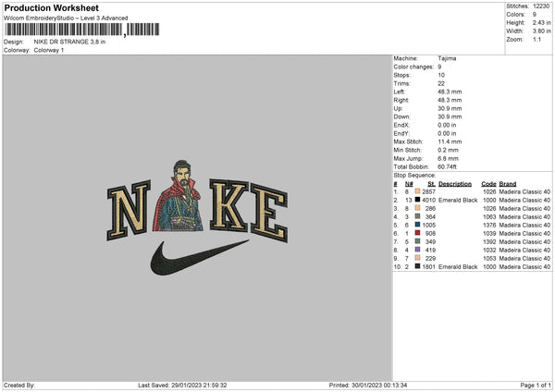The image size is (555, 392).
Task: Click the Stops value 10
Action: [x=441, y=76]
